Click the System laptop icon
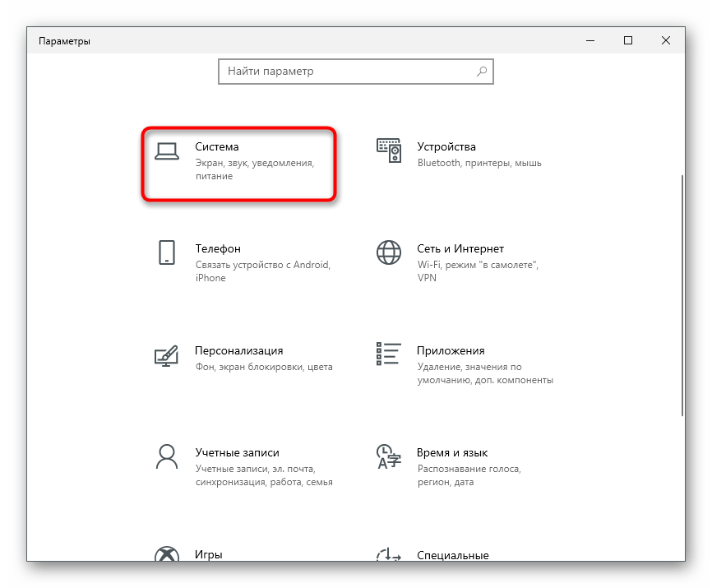Viewport: 712px width, 588px height. pos(167,150)
